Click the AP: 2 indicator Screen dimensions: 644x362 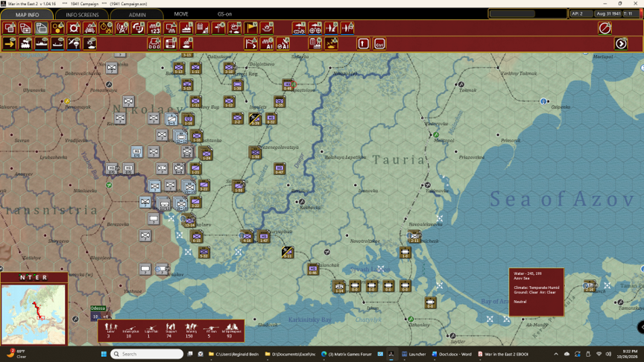(581, 13)
